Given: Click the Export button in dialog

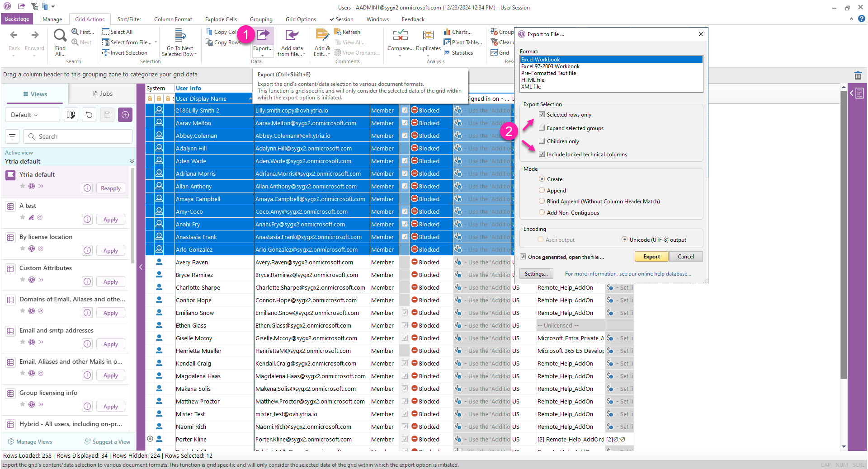Looking at the screenshot, I should pos(651,256).
